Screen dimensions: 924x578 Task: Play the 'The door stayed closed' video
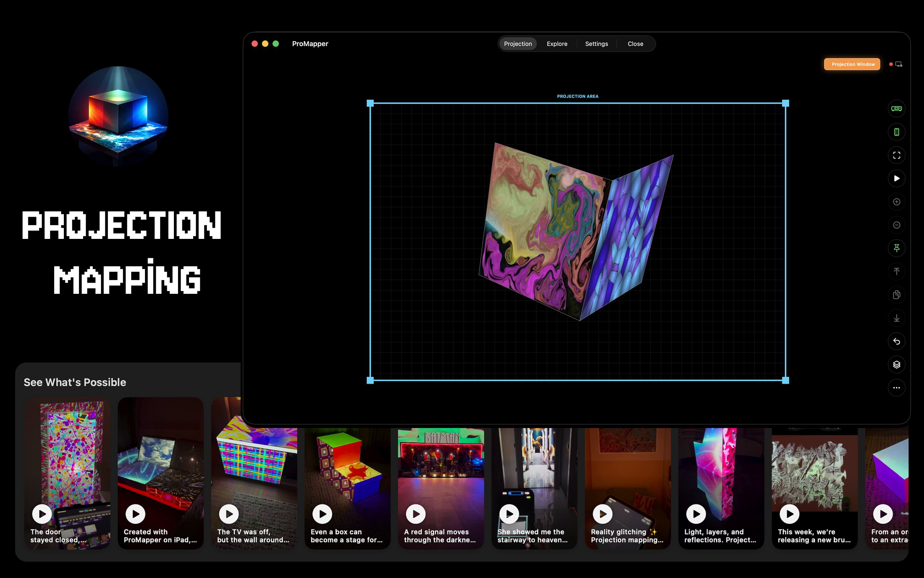[42, 514]
